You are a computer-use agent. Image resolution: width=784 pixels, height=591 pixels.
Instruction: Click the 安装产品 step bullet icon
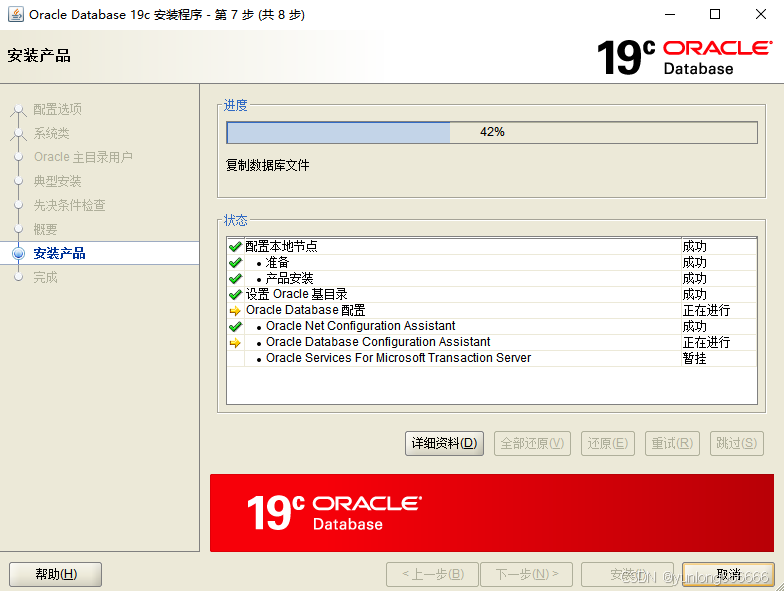click(x=18, y=254)
